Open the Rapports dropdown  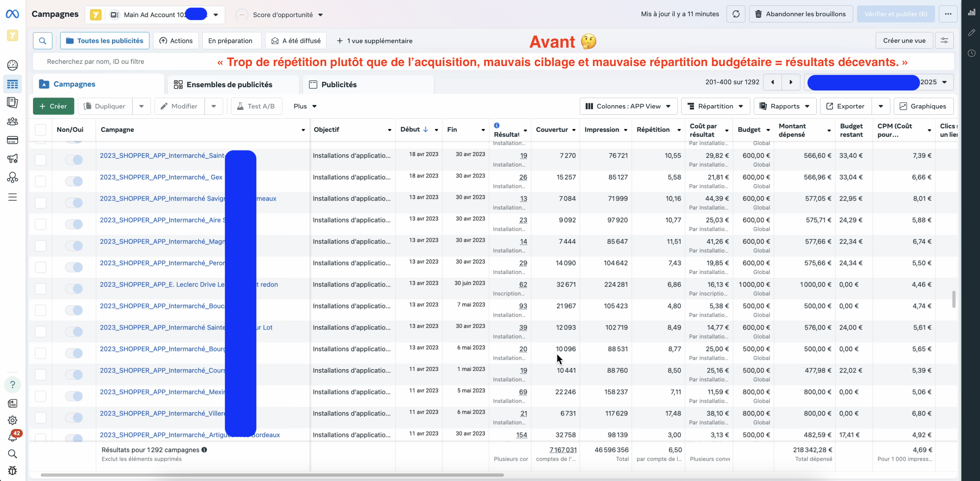tap(785, 106)
